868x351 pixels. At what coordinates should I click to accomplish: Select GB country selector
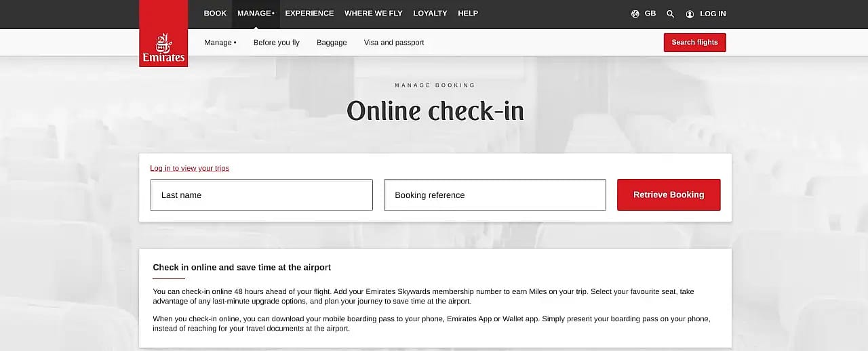click(650, 14)
